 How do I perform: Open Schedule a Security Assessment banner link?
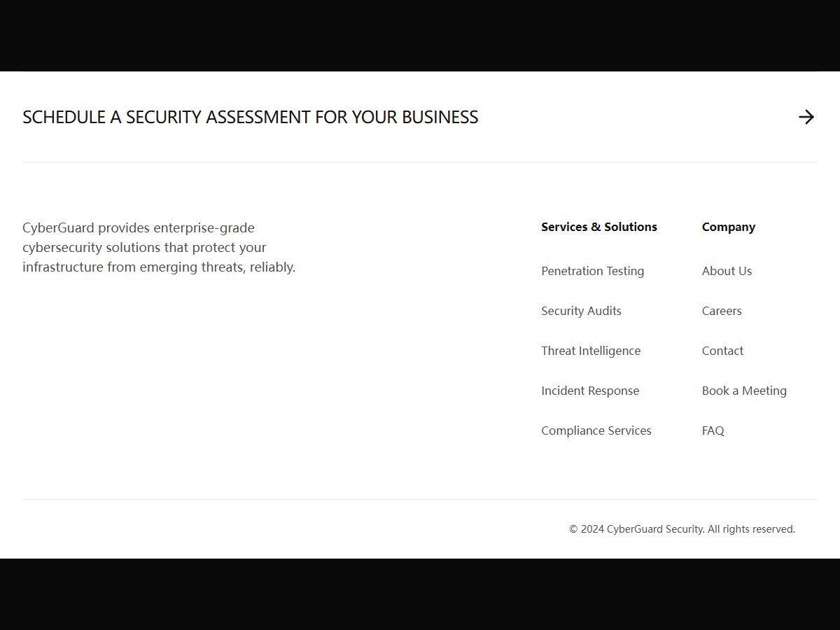pyautogui.click(x=250, y=117)
